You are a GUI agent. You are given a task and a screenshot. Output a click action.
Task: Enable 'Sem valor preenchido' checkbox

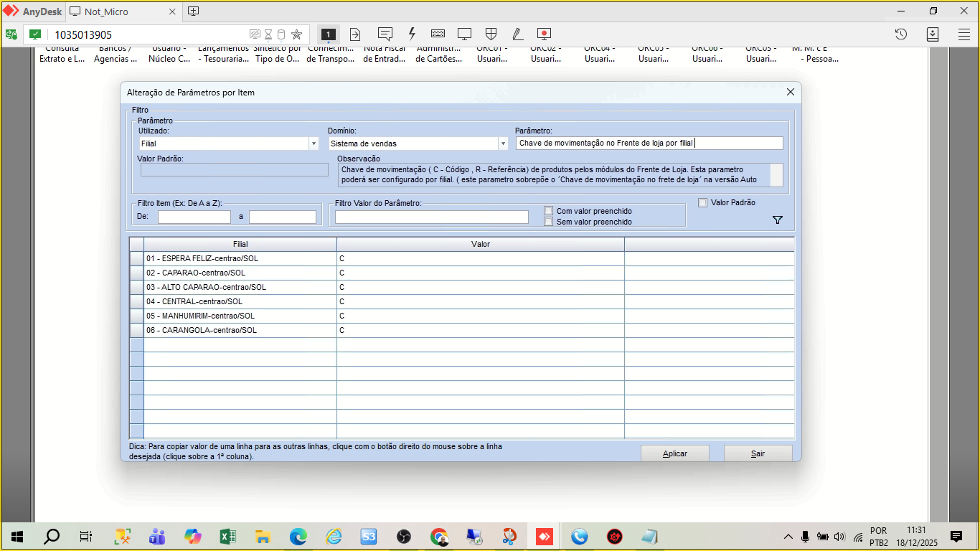[549, 222]
